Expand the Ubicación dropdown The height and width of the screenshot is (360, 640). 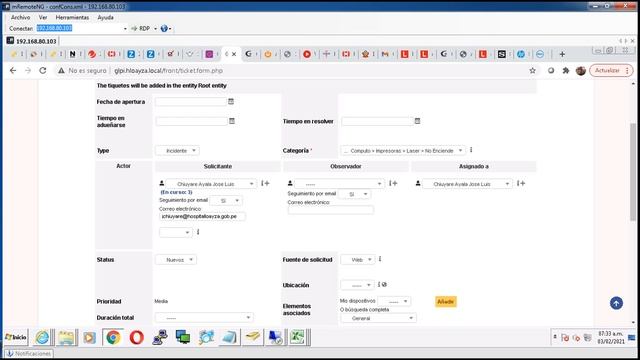357,285
